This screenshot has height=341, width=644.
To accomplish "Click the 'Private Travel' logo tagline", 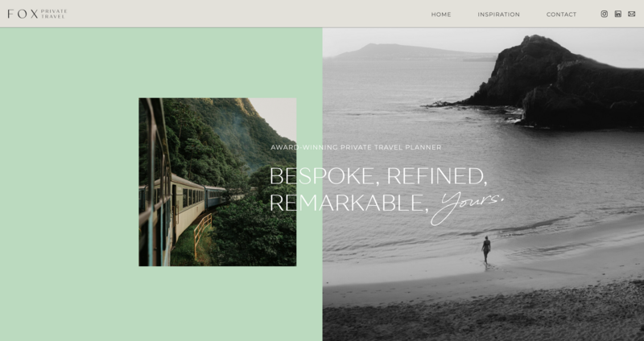I will click(x=54, y=14).
